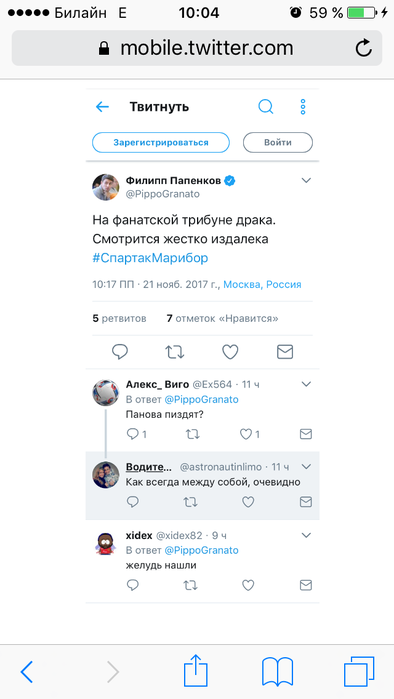Like the main tweet with heart icon
The width and height of the screenshot is (394, 699).
click(x=230, y=352)
